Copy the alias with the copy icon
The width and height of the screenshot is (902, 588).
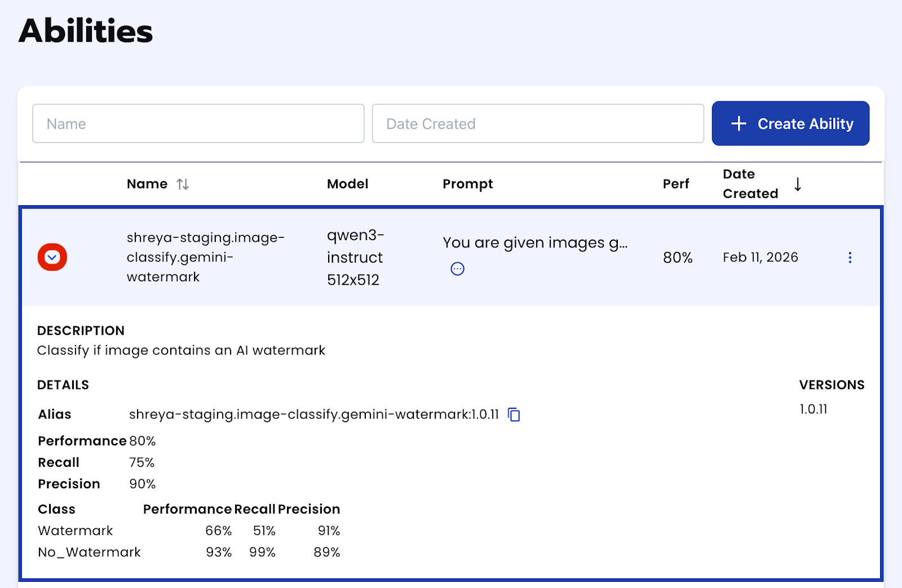tap(514, 415)
